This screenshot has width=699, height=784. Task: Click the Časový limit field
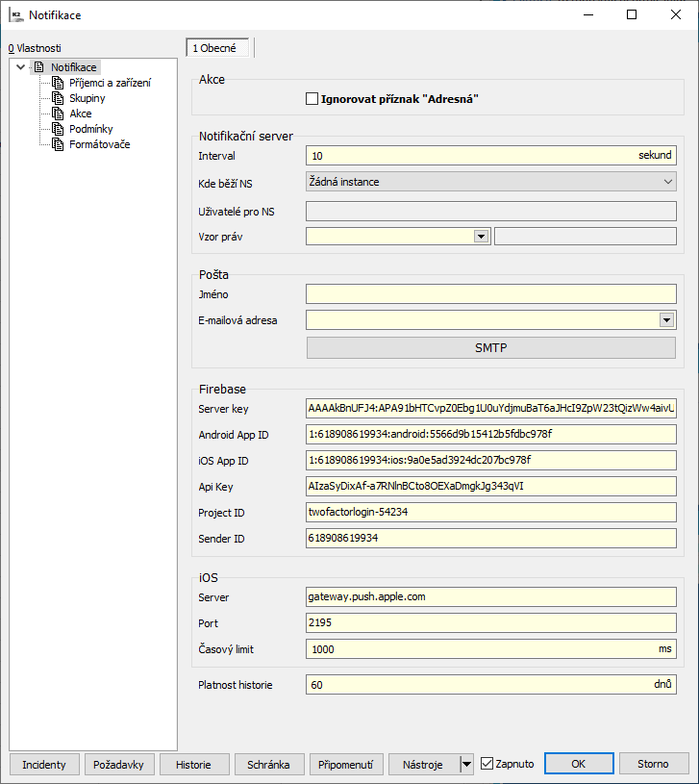pyautogui.click(x=491, y=649)
